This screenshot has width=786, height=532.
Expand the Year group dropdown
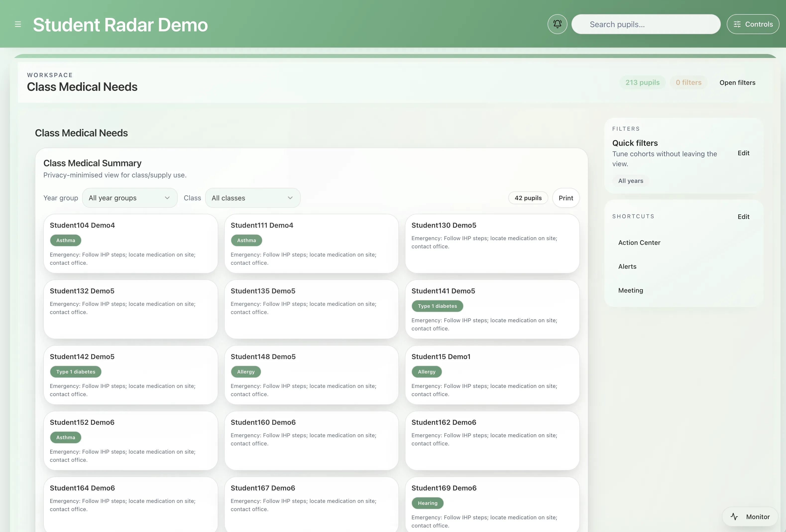pyautogui.click(x=129, y=198)
